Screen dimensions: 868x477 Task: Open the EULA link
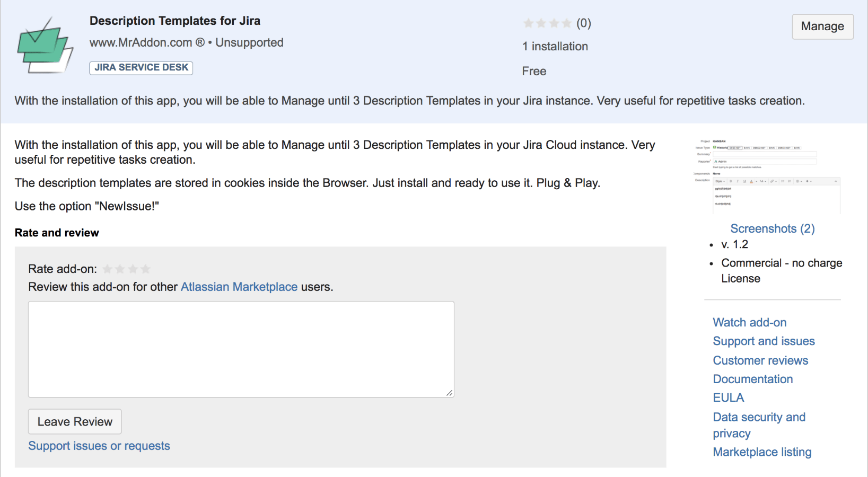pos(728,397)
